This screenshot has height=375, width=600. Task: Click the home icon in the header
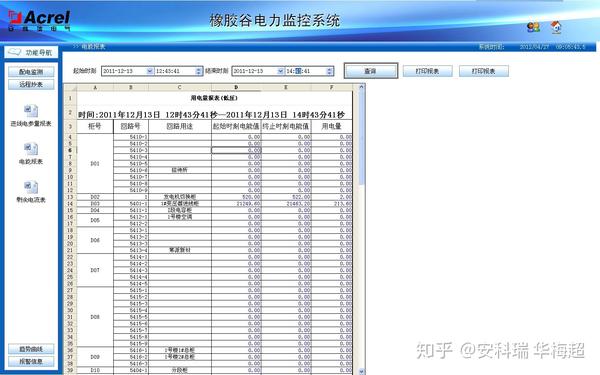click(x=556, y=27)
